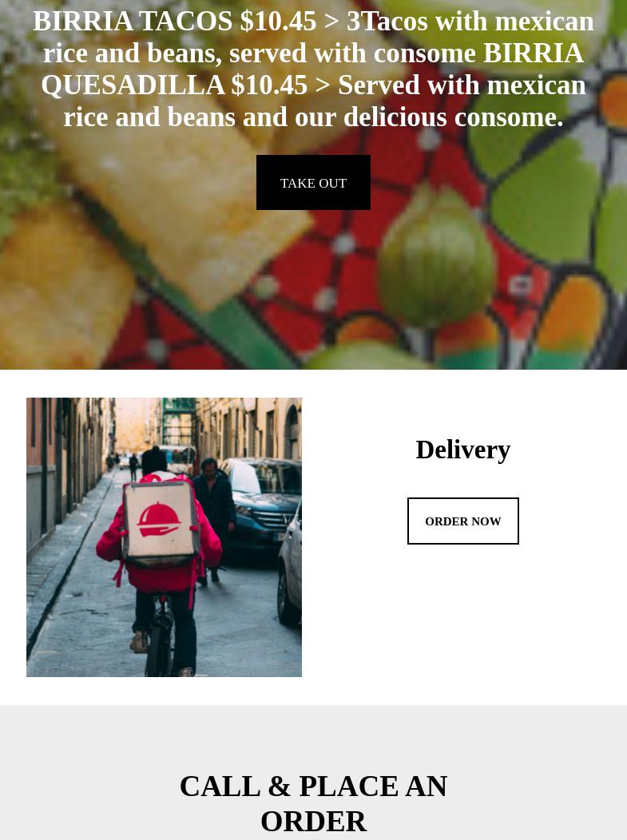Select the red food dome logo on backpack
The image size is (627, 840).
click(159, 520)
